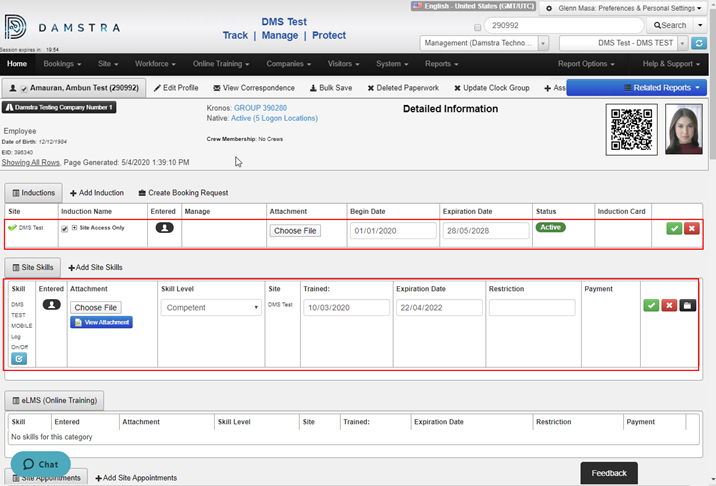Viewport: 716px width, 486px height.
Task: Toggle checkbox beside Amauran, Ambun Test
Action: pos(24,89)
